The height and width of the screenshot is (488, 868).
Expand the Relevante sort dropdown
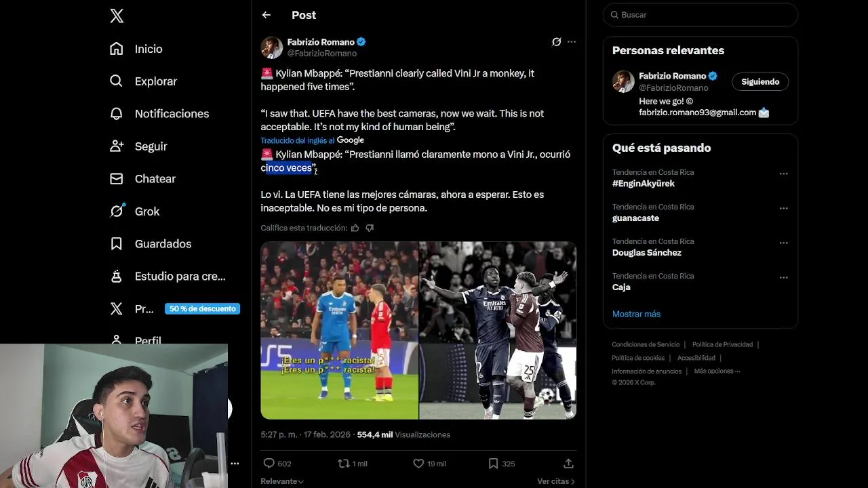pos(282,481)
